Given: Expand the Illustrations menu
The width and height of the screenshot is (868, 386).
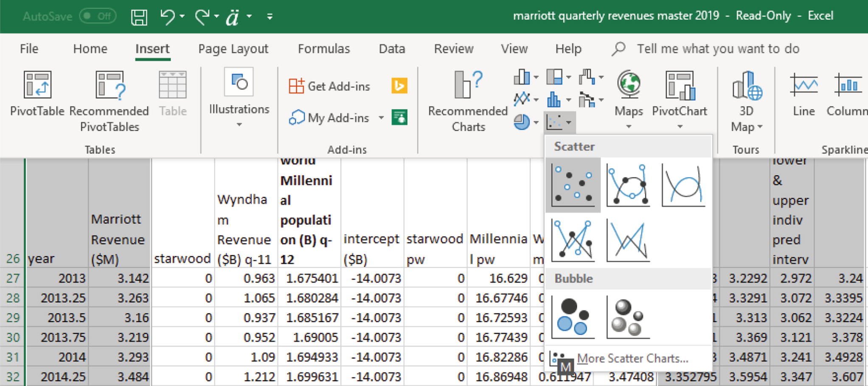Looking at the screenshot, I should tap(239, 98).
